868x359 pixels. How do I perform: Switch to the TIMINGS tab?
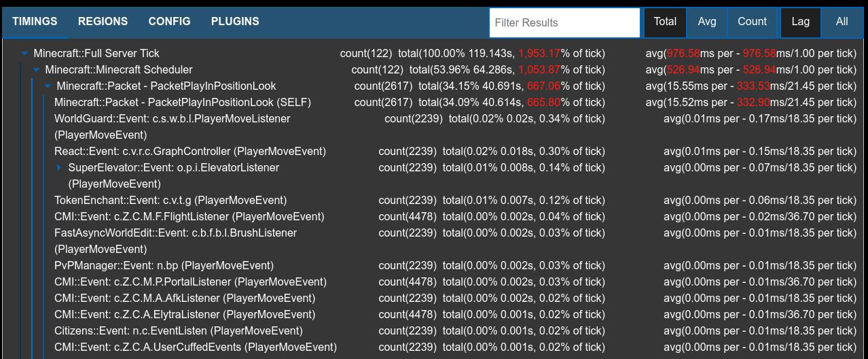tap(35, 22)
